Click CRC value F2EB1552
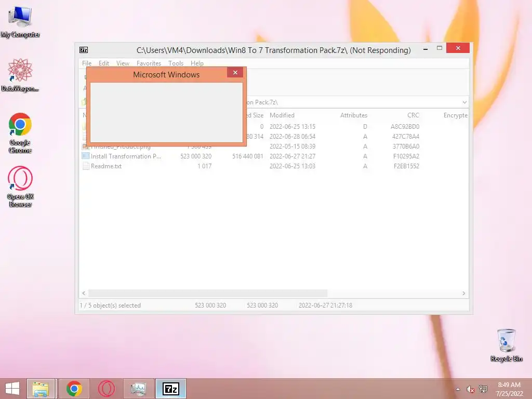The image size is (532, 399). pos(406,166)
